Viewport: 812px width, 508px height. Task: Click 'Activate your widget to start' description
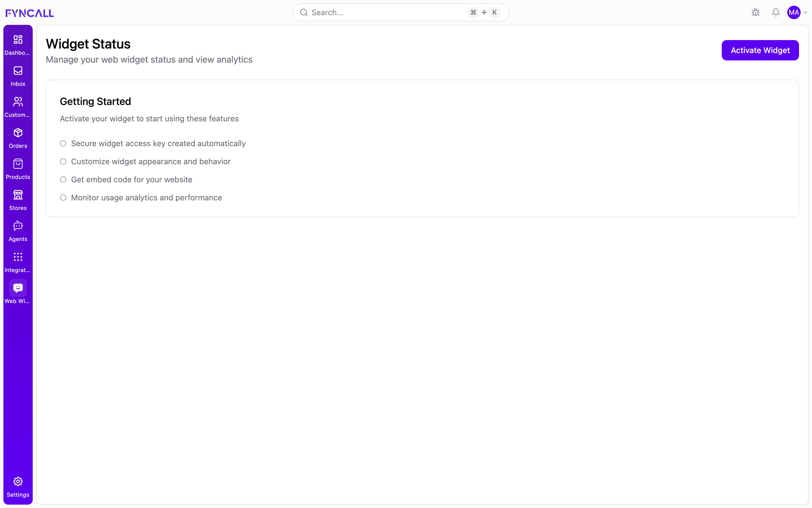pos(149,119)
